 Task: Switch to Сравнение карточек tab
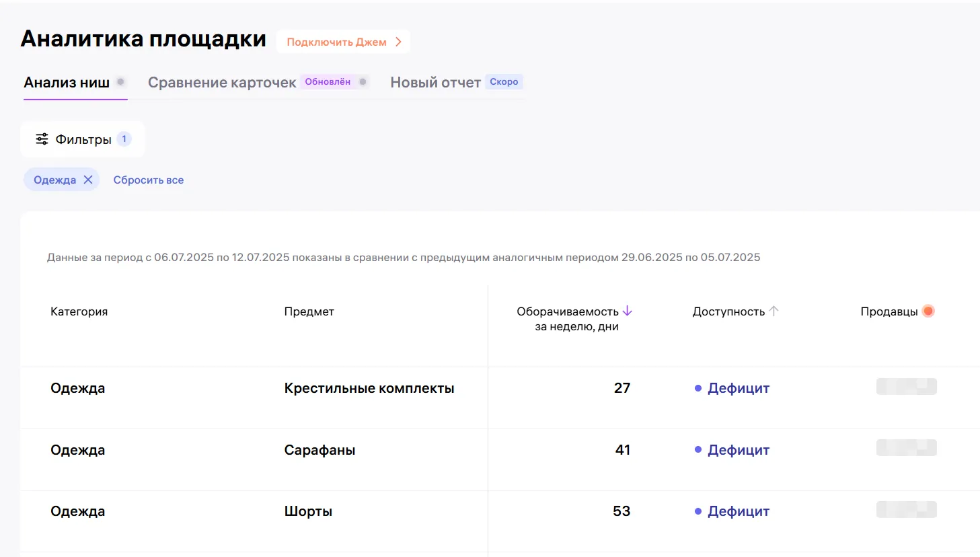[222, 83]
